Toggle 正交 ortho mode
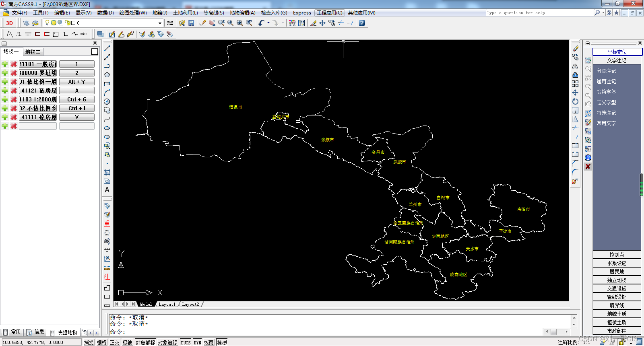The width and height of the screenshot is (644, 346). coord(114,342)
